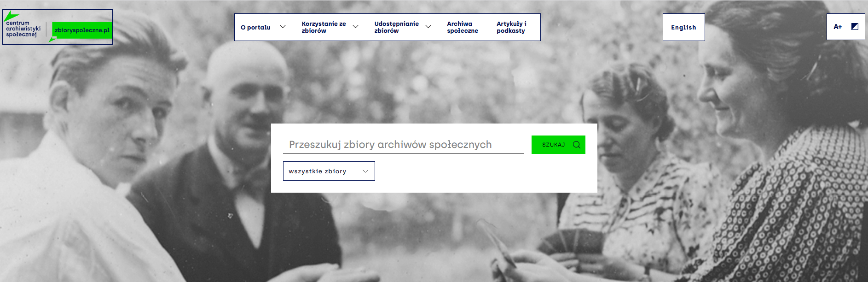Click the arrow in the wszystkie zbiory selector
This screenshot has height=283, width=868.
click(x=365, y=171)
